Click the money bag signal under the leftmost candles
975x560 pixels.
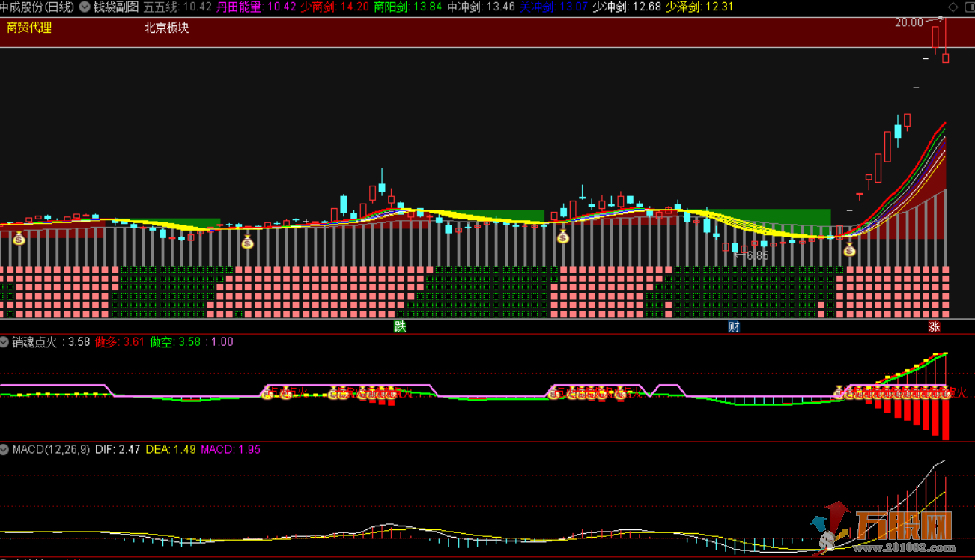point(19,238)
